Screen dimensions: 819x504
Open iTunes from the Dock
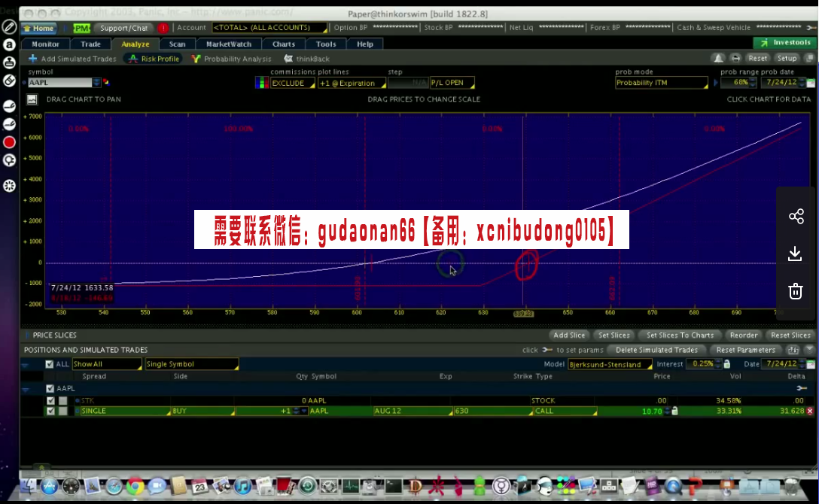coord(242,486)
